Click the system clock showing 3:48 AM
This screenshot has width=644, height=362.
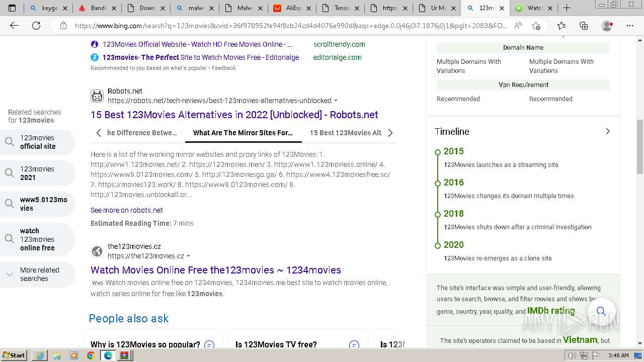[618, 355]
